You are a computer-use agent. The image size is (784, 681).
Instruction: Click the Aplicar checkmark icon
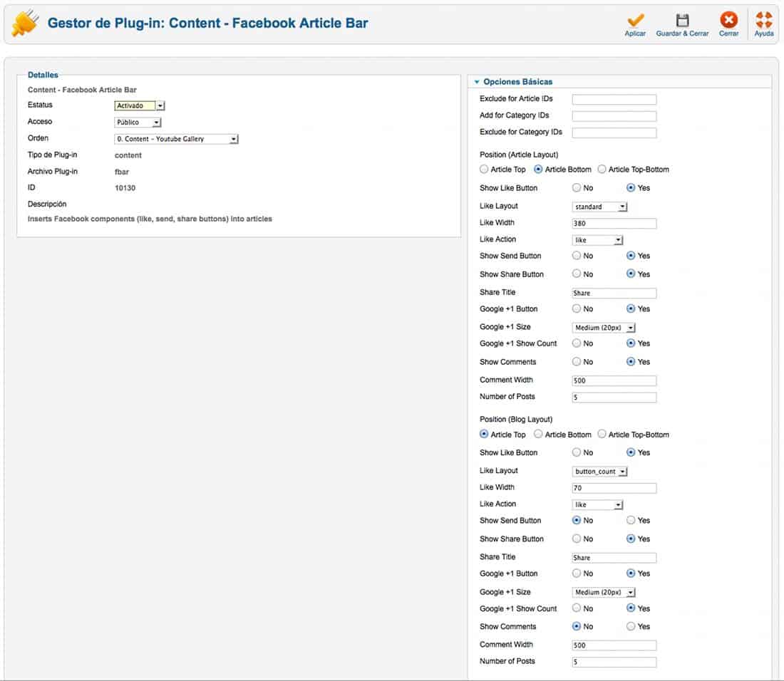635,20
